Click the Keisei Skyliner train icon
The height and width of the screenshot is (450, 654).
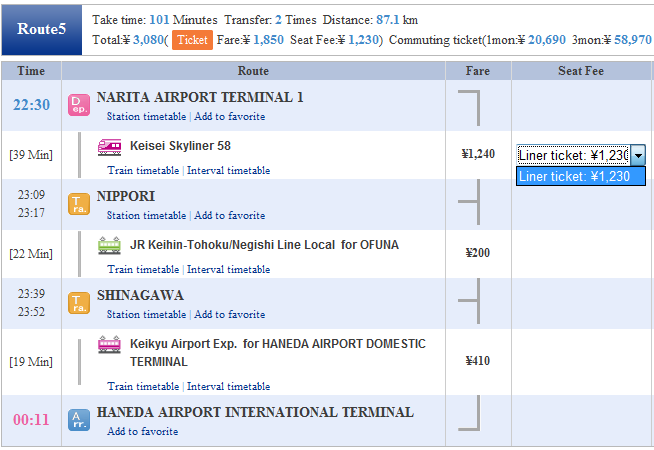coord(110,146)
